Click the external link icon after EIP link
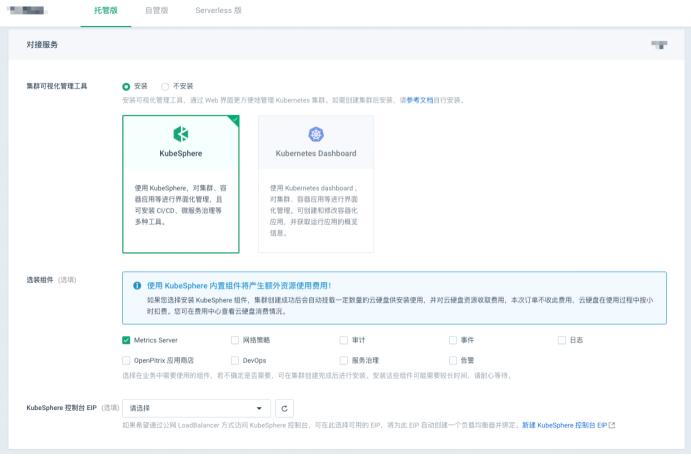This screenshot has width=691, height=456. point(612,425)
